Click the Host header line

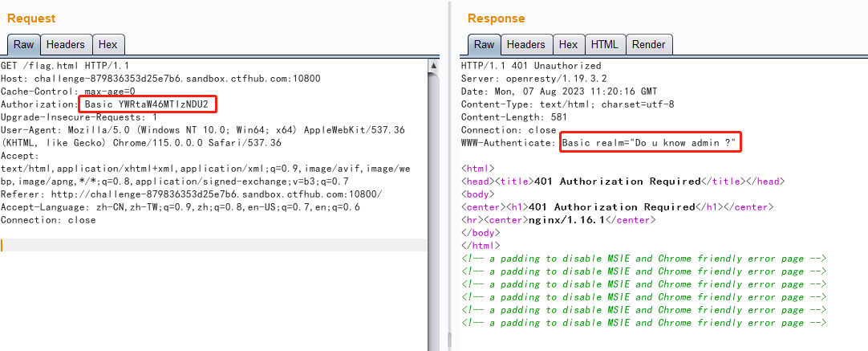pos(160,79)
